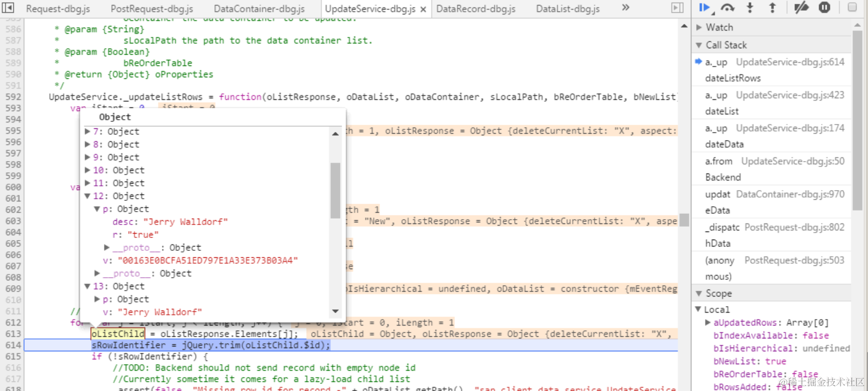
Task: Deactivate all breakpoints
Action: (801, 8)
